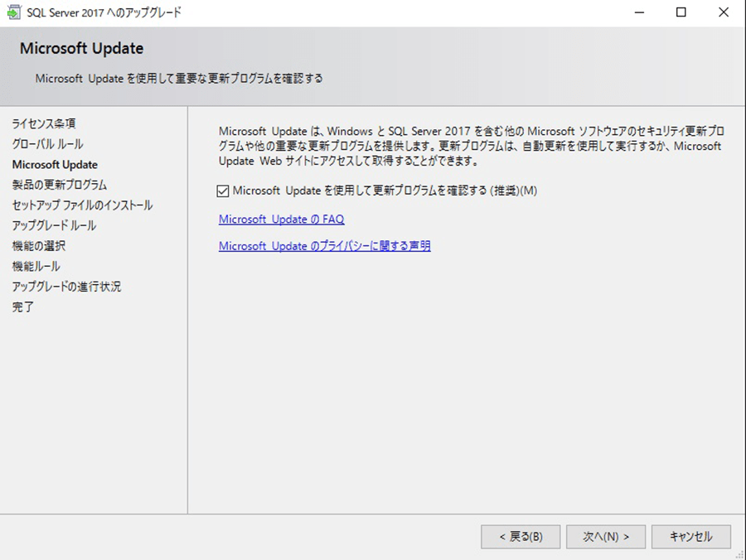
Task: Uncheck the Microsoft Update 更新プログラムを確認する checkbox
Action: coord(223,191)
